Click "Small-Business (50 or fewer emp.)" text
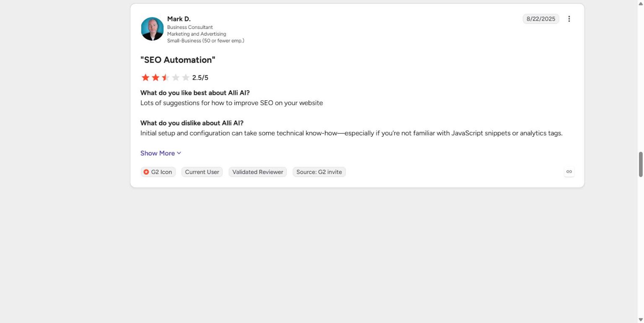This screenshot has height=323, width=644. [206, 41]
